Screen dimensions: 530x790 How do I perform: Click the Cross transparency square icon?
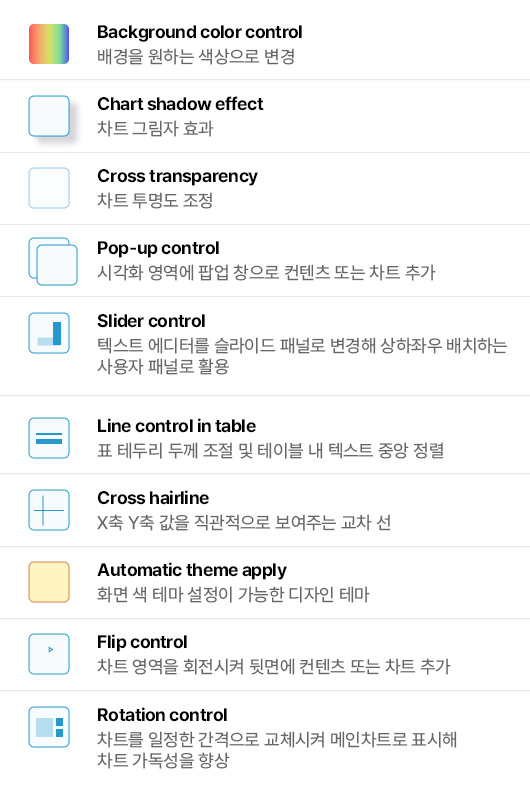pyautogui.click(x=49, y=188)
